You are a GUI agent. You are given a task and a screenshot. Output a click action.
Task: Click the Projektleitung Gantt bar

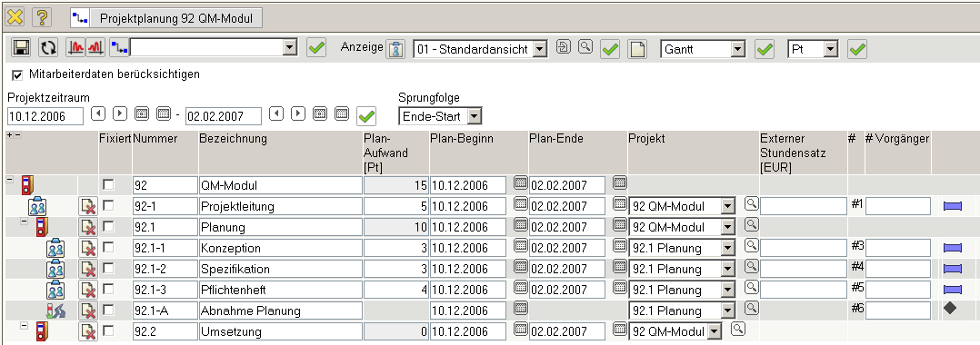pyautogui.click(x=953, y=206)
